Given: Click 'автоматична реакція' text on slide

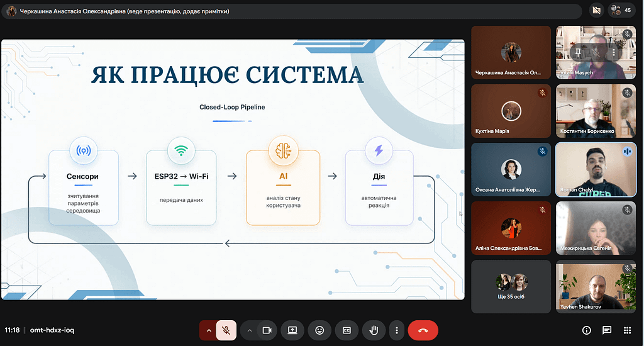Looking at the screenshot, I should (x=379, y=201).
